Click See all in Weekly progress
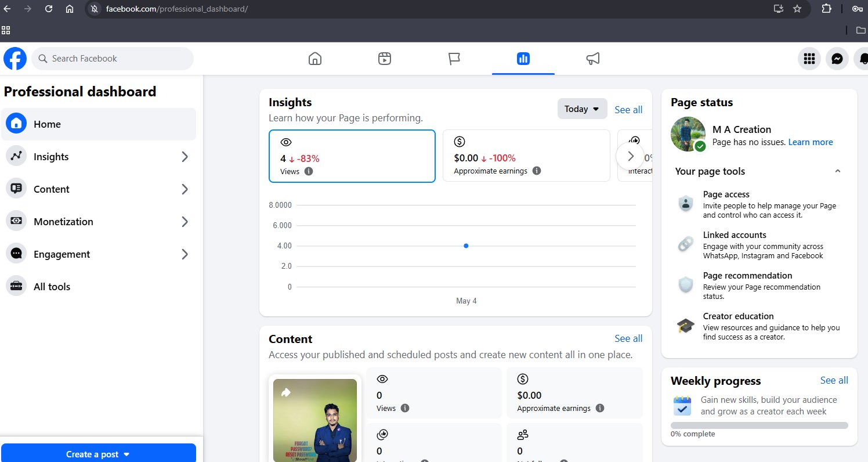The width and height of the screenshot is (868, 462). pyautogui.click(x=834, y=380)
